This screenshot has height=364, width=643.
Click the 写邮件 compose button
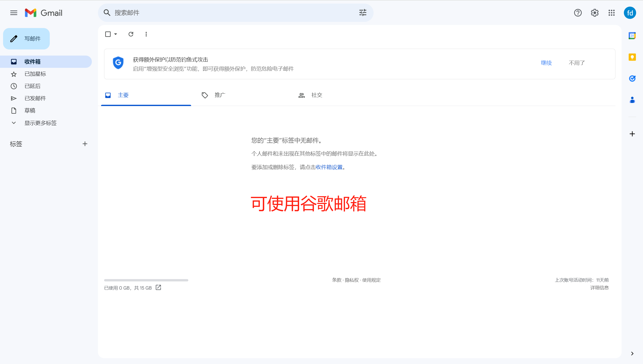[x=26, y=39]
